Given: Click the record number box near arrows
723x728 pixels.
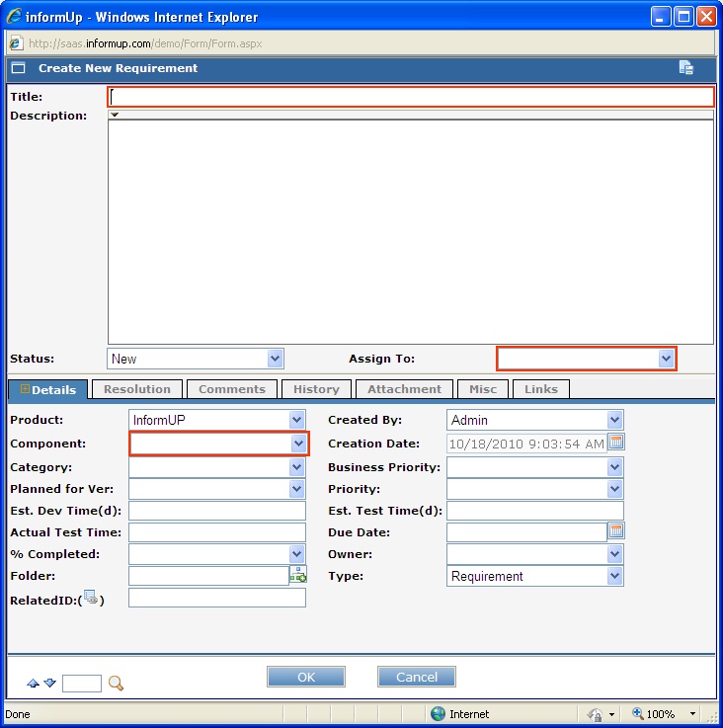Looking at the screenshot, I should 82,683.
